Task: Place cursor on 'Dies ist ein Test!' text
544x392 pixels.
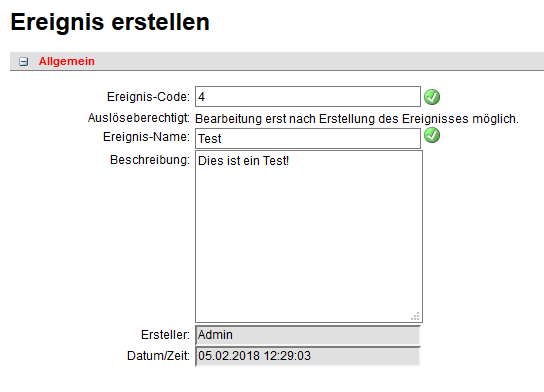Action: (243, 161)
